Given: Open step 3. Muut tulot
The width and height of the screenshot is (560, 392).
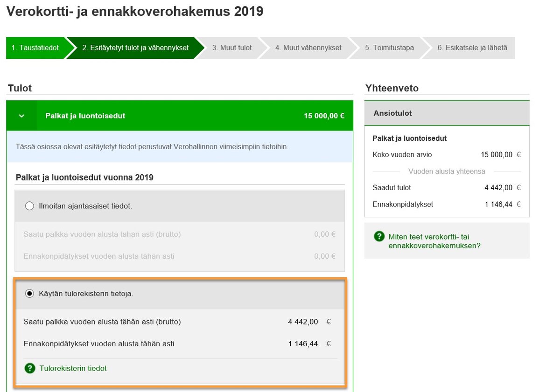Looking at the screenshot, I should click(232, 48).
